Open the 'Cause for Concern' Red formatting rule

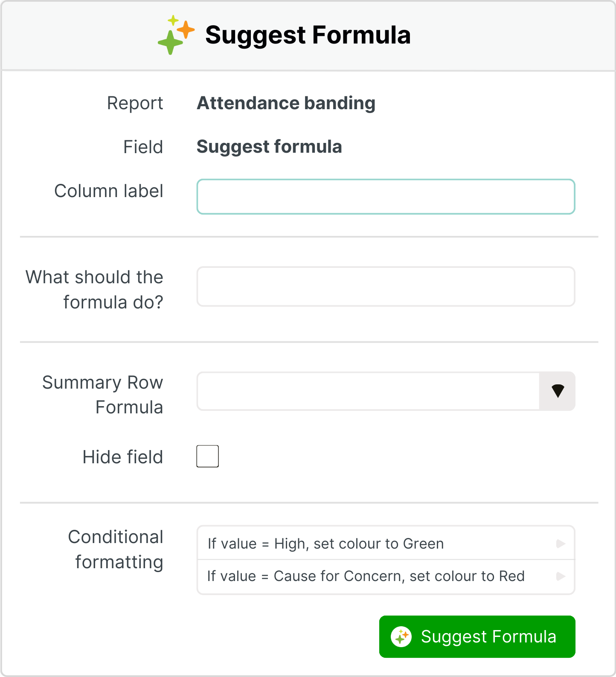tap(366, 576)
